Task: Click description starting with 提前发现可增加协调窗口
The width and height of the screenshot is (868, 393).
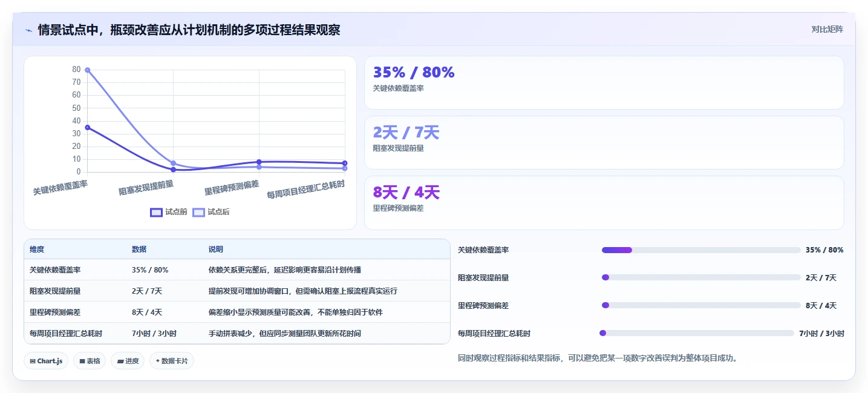Action: coord(303,291)
